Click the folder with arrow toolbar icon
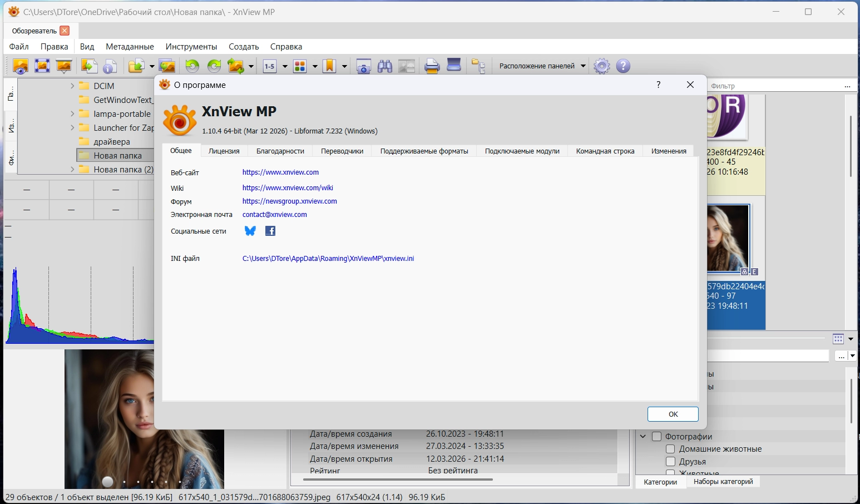The height and width of the screenshot is (504, 860). (136, 66)
